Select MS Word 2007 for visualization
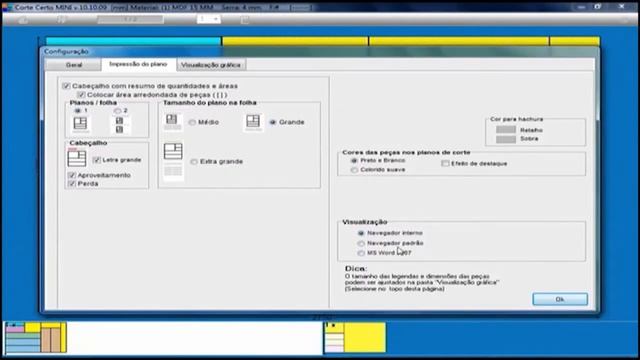This screenshot has width=640, height=360. tap(361, 253)
